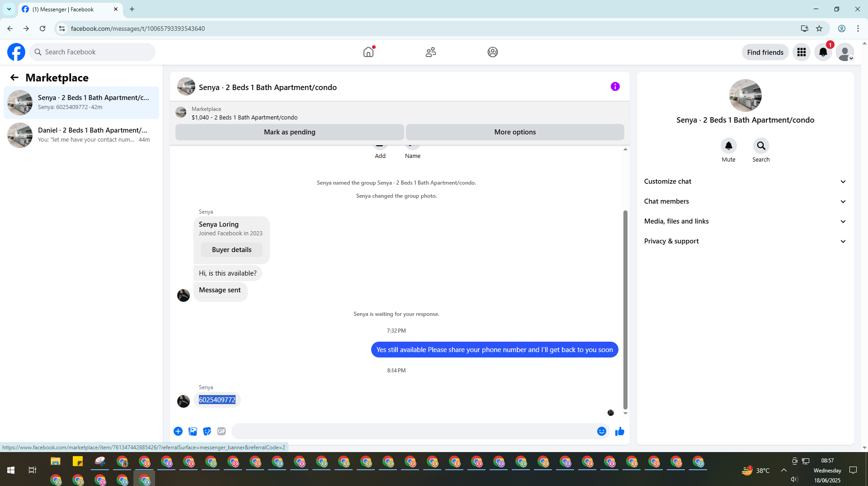Go to the Home feed icon

click(368, 52)
